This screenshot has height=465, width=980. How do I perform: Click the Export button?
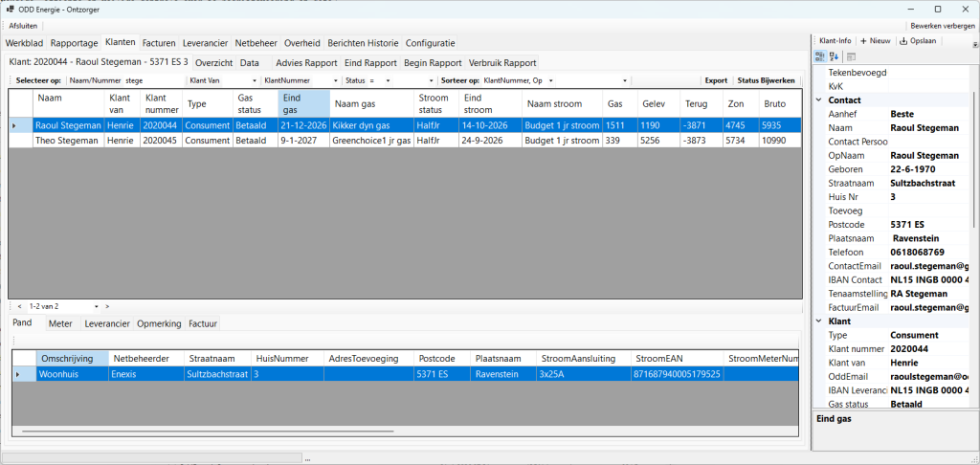(716, 80)
